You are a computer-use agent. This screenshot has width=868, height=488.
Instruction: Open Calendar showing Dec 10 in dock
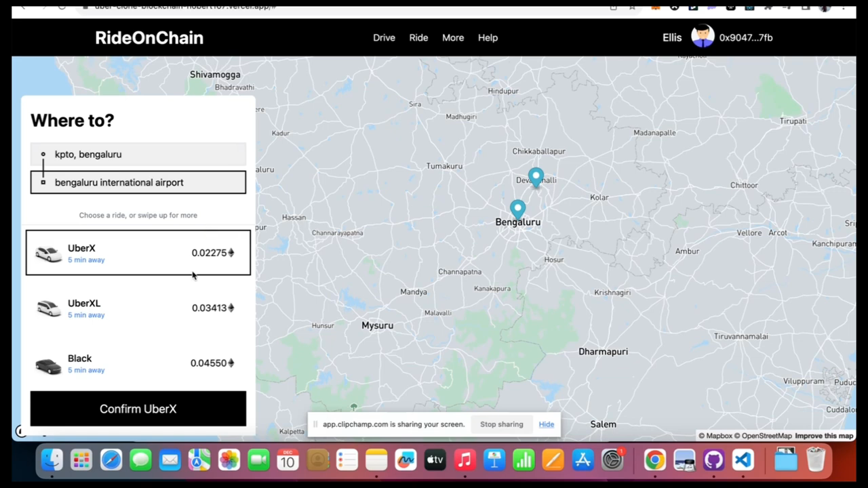click(x=288, y=460)
